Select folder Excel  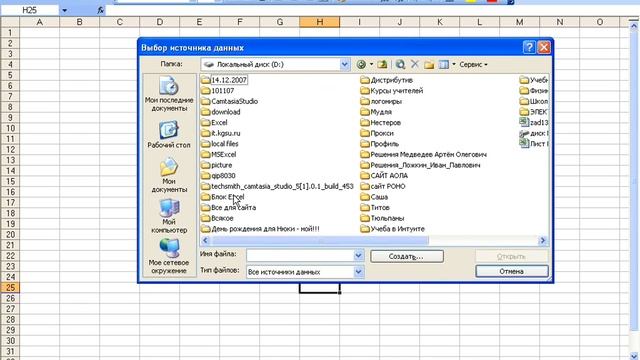click(x=215, y=122)
